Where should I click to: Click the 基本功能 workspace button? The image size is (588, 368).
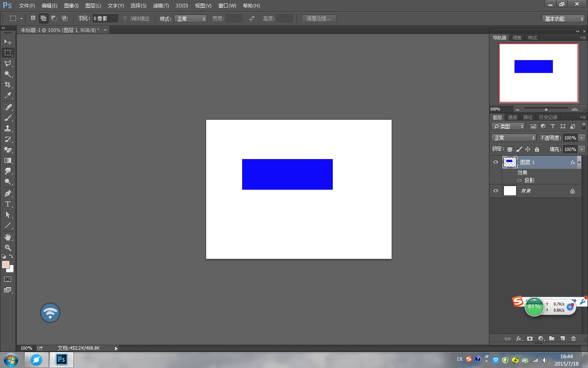pyautogui.click(x=563, y=18)
